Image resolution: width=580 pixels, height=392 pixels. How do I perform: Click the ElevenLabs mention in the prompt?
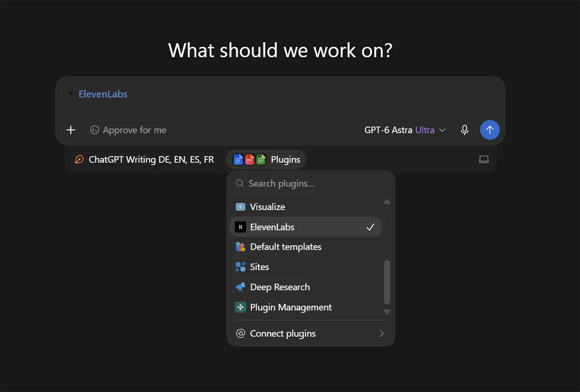103,94
